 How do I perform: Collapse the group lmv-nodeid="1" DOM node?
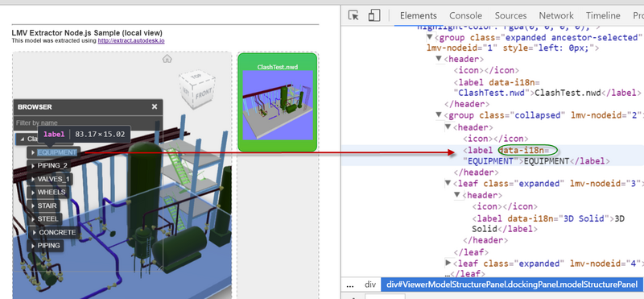point(430,37)
